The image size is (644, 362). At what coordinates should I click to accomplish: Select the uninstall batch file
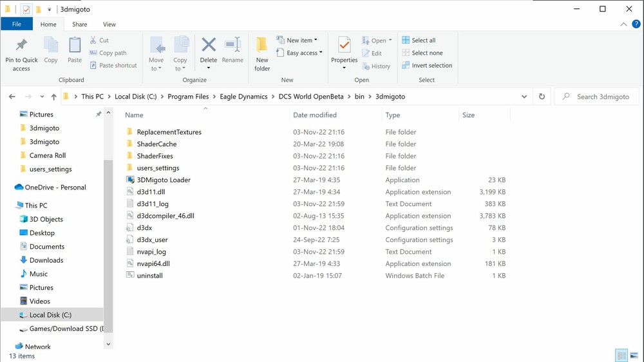click(149, 276)
